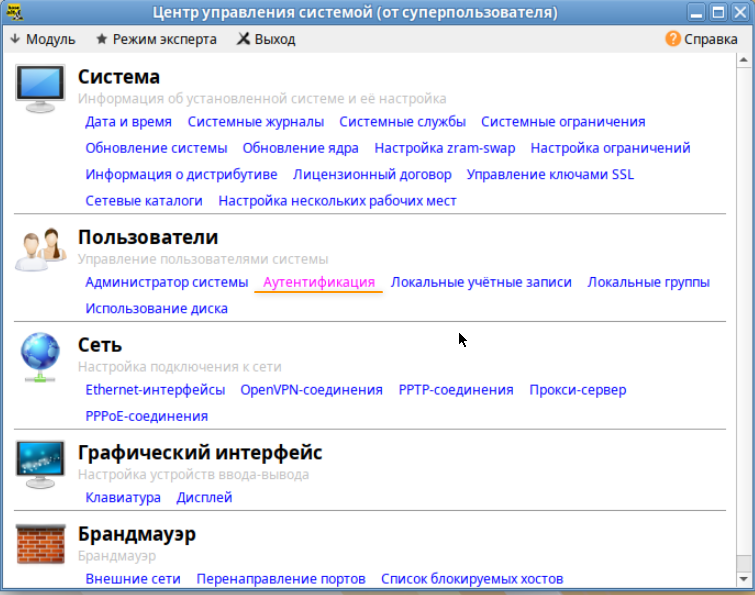755x595 pixels.
Task: Open the highlighted Аутентификация link
Action: pyautogui.click(x=319, y=282)
